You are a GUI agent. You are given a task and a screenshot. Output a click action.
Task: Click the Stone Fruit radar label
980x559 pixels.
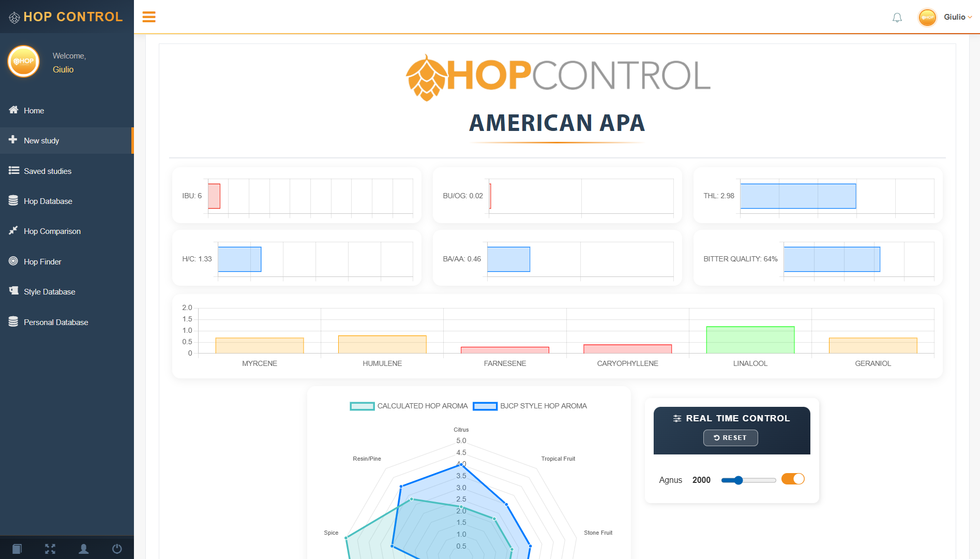(598, 533)
